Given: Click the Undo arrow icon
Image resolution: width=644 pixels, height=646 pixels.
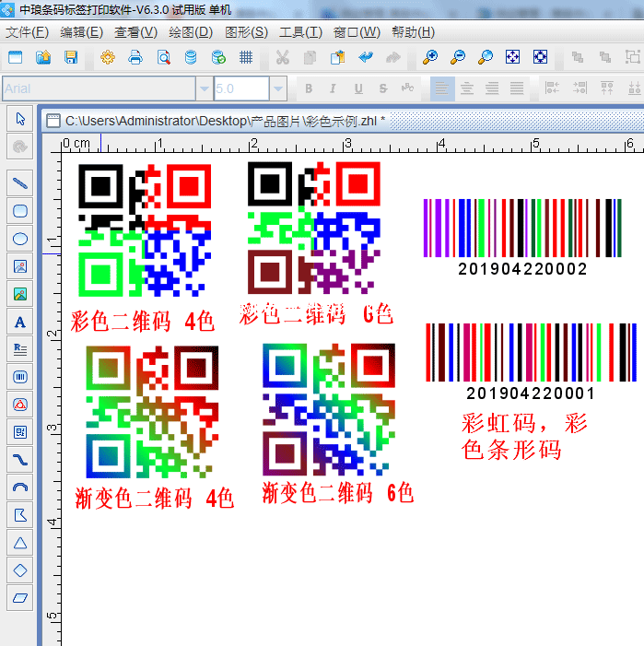Looking at the screenshot, I should point(366,57).
